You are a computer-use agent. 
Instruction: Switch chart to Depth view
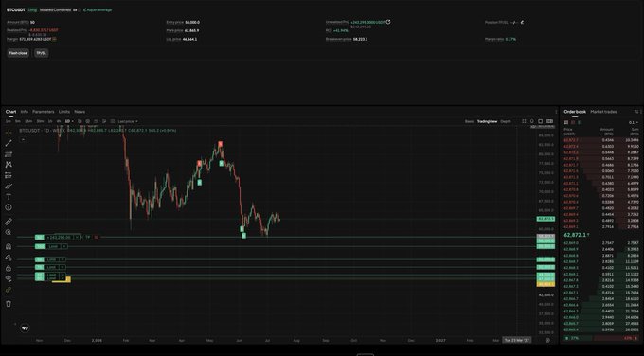point(506,121)
